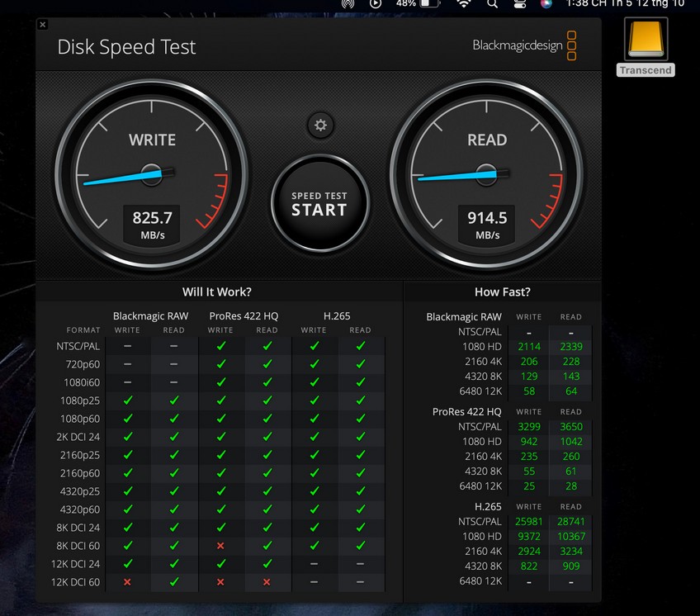
Task: Click ProRes 6480 12K read value 28
Action: tap(571, 486)
